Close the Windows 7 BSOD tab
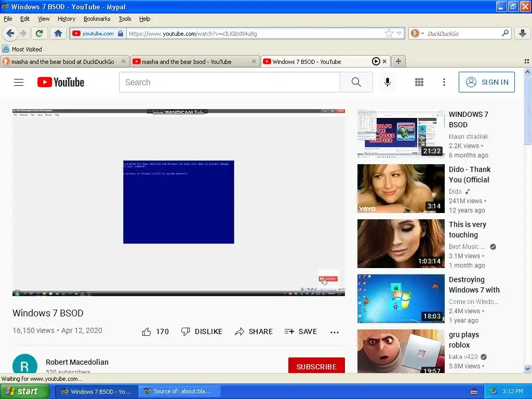Screen dimensions: 532x399 384,61
